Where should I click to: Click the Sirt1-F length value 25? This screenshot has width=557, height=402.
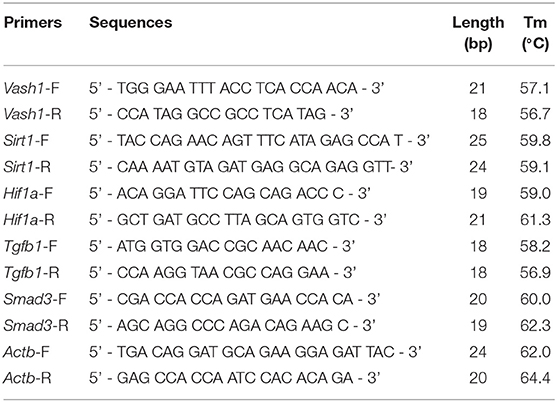point(478,140)
